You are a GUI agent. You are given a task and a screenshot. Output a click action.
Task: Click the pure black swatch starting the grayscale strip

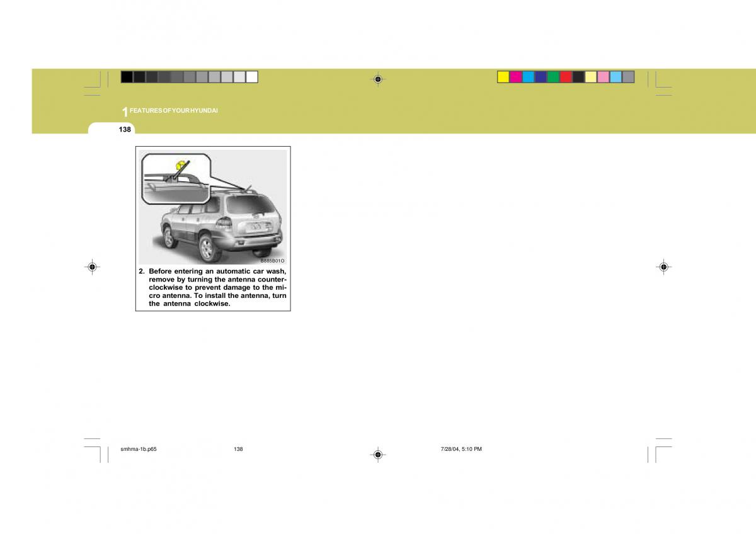(127, 77)
